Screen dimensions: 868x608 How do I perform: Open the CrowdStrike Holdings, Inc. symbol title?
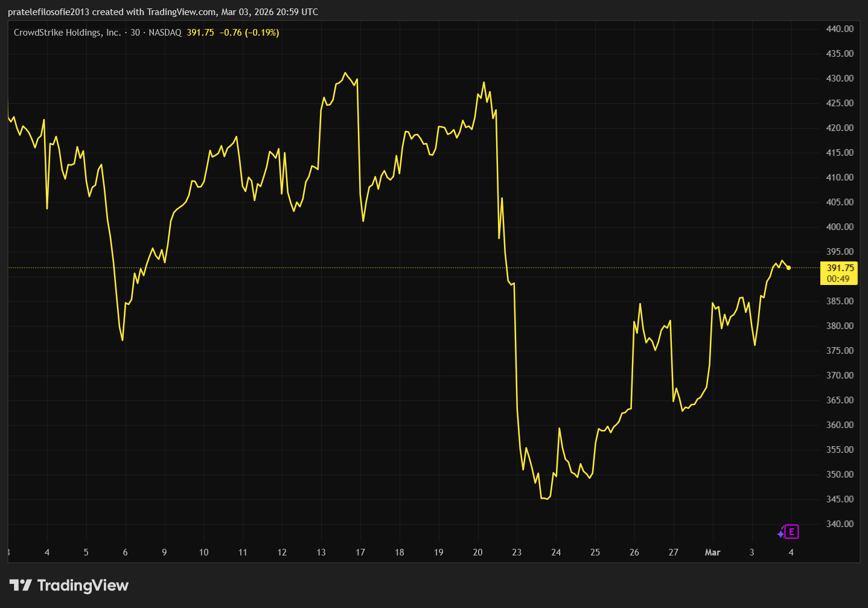pos(67,33)
